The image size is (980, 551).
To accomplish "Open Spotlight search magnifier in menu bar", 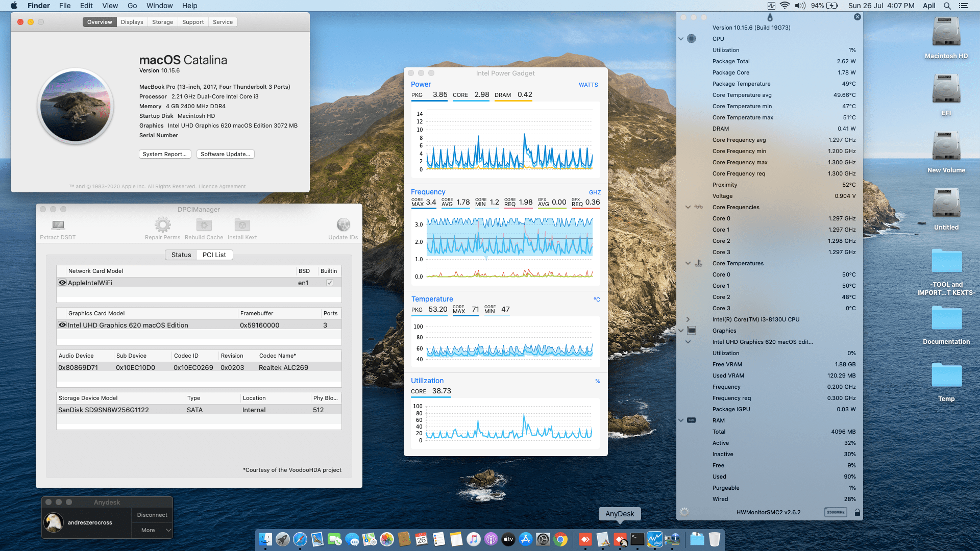I will click(947, 6).
